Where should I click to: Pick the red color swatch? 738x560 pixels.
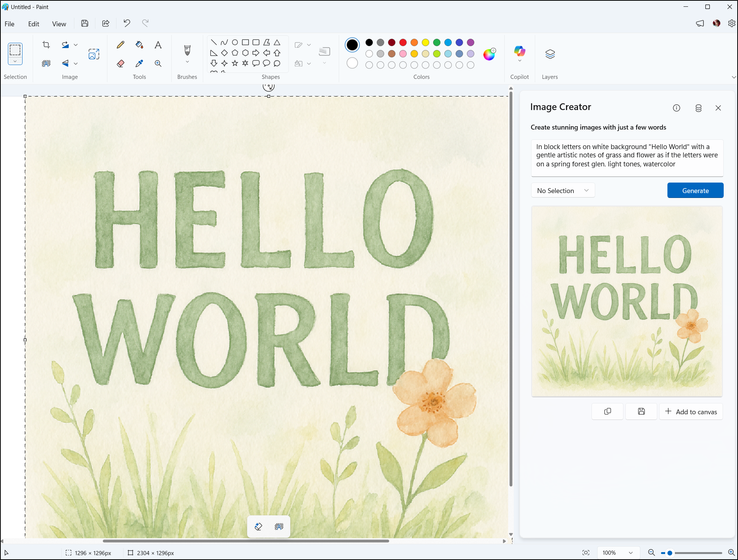point(403,42)
